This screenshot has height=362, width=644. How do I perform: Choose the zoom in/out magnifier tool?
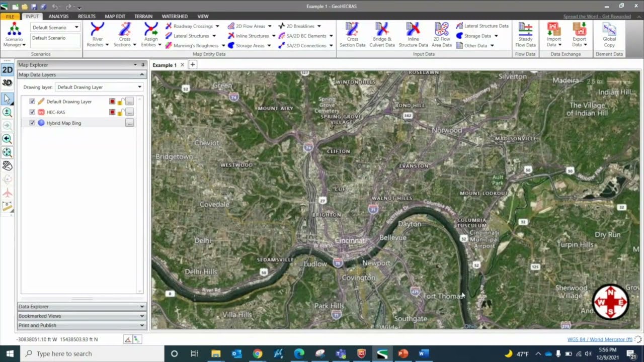[x=7, y=113]
